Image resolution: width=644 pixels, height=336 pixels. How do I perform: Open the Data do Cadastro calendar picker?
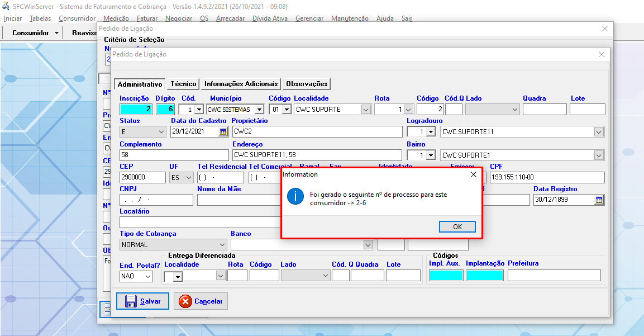[223, 132]
